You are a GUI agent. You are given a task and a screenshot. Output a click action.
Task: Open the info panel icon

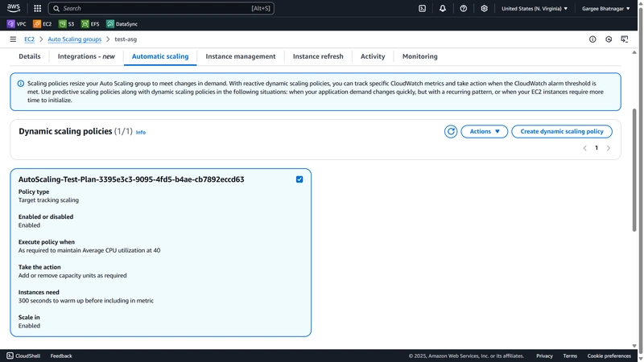coord(592,39)
